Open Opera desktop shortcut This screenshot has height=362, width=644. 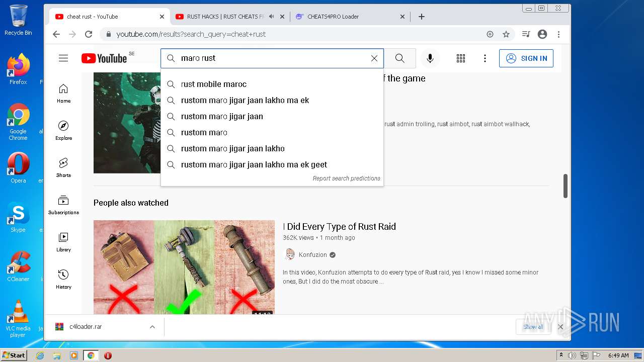18,168
